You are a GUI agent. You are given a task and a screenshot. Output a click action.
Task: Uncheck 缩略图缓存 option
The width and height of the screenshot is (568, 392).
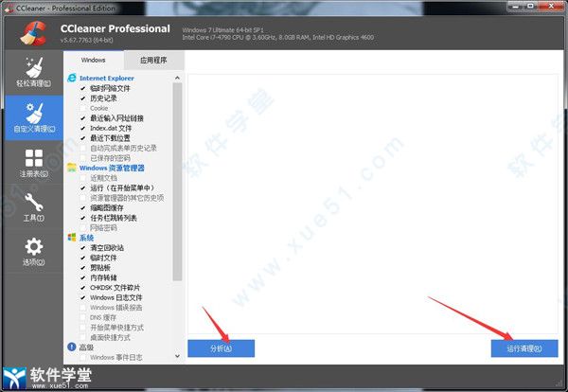pyautogui.click(x=83, y=207)
